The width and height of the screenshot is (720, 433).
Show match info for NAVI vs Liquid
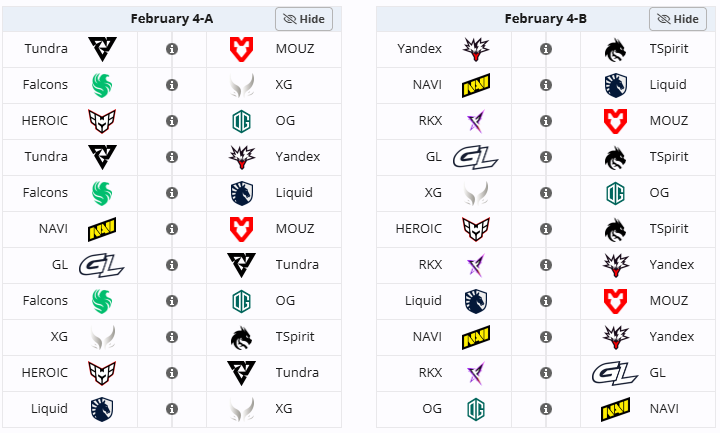click(545, 85)
